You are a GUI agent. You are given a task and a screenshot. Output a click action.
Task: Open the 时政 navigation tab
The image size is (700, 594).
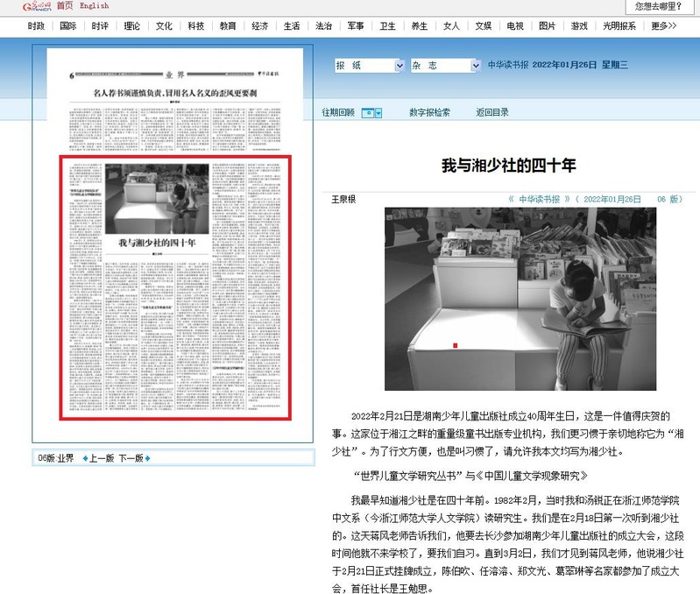pyautogui.click(x=37, y=26)
